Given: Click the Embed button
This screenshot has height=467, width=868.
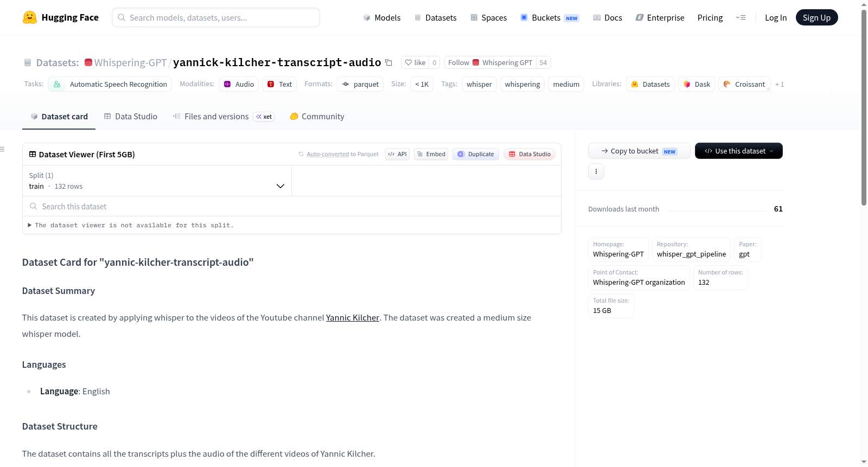Looking at the screenshot, I should point(431,154).
